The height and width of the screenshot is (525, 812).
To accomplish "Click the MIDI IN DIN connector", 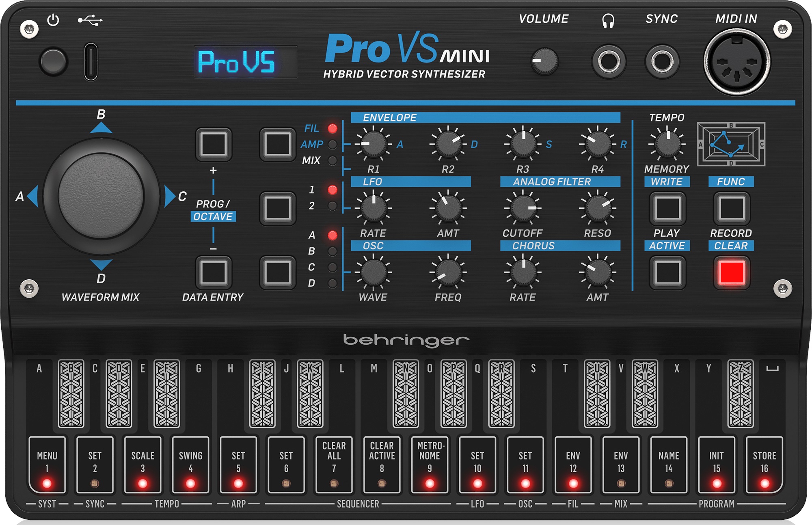I will [x=737, y=62].
